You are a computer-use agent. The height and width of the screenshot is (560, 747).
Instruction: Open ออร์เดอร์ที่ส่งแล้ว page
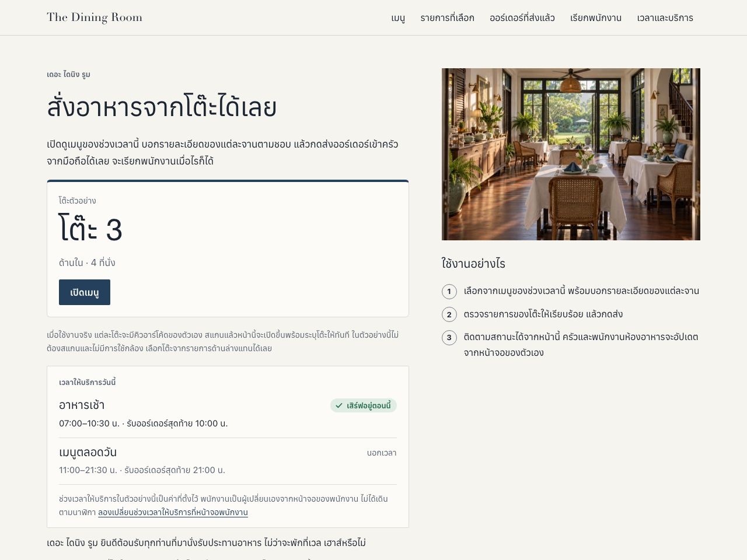[522, 18]
